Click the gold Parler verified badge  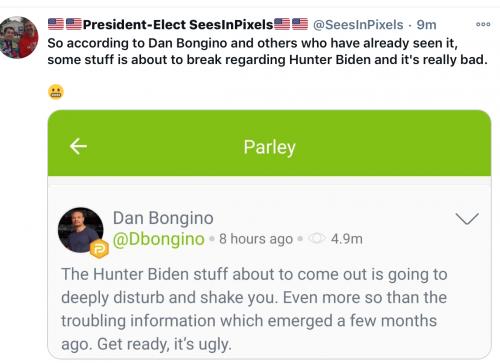point(99,249)
